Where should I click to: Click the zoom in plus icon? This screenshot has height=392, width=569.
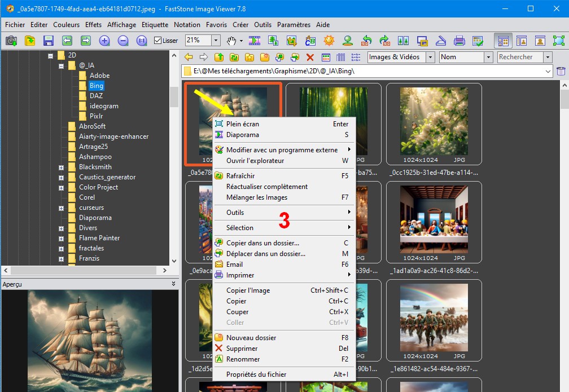(x=104, y=40)
